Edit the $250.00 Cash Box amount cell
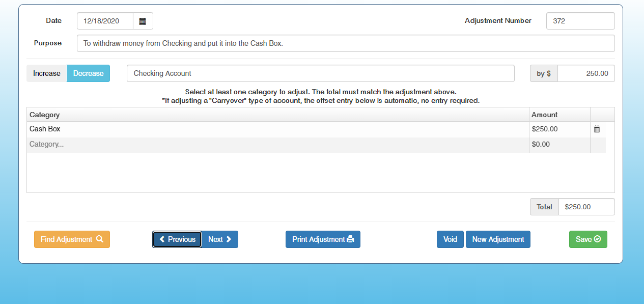This screenshot has height=304, width=644. (x=559, y=129)
